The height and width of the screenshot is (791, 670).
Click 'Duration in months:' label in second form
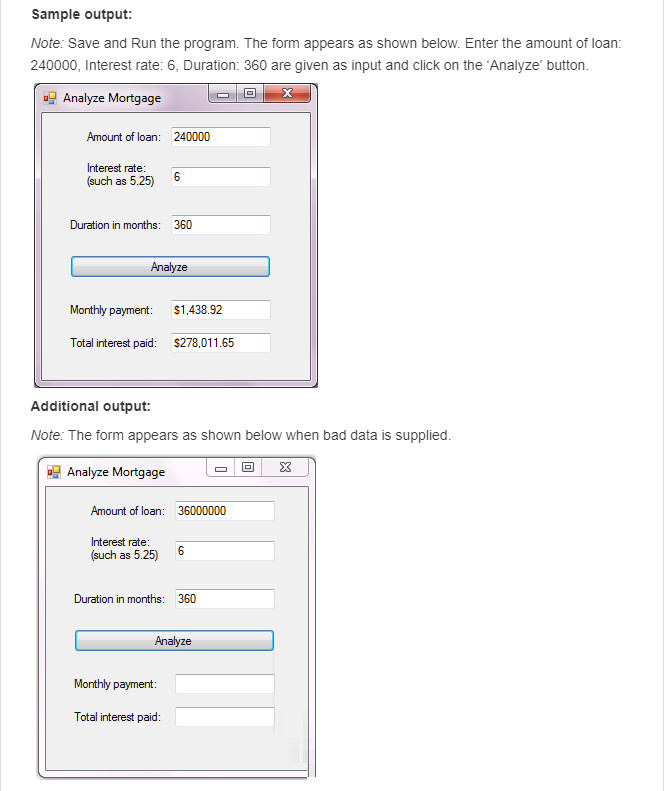[120, 599]
